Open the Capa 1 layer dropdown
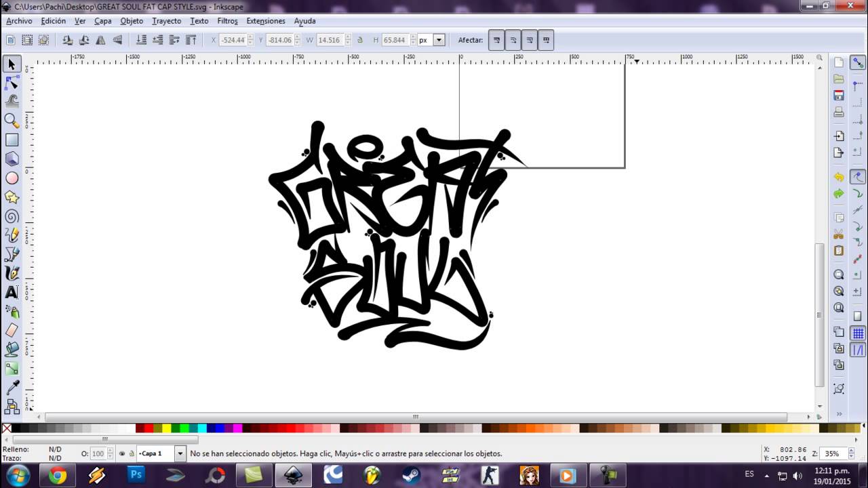The image size is (868, 488). [x=180, y=453]
